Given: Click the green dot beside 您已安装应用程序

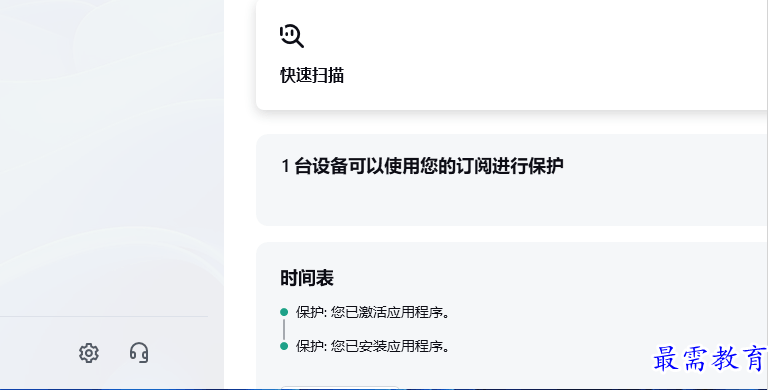Looking at the screenshot, I should 284,346.
